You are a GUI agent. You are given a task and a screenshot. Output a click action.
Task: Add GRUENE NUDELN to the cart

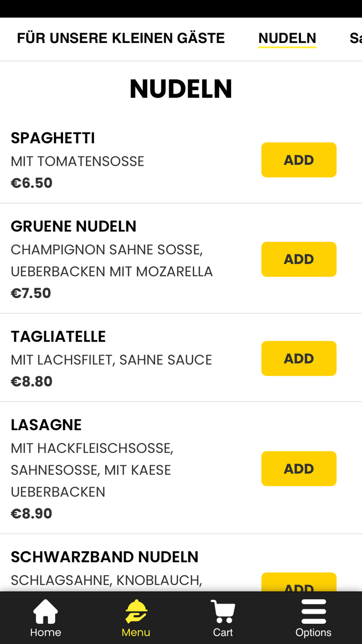tap(299, 259)
